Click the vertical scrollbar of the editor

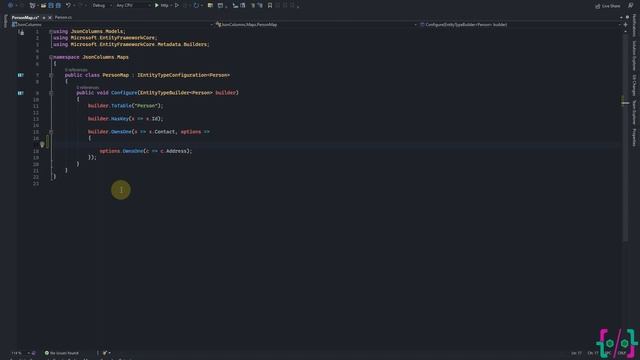click(x=625, y=139)
